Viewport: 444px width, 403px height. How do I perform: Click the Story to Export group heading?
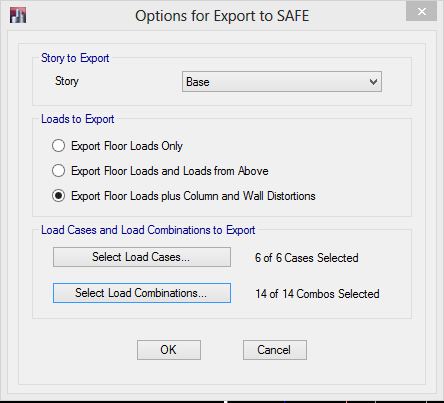[x=75, y=58]
